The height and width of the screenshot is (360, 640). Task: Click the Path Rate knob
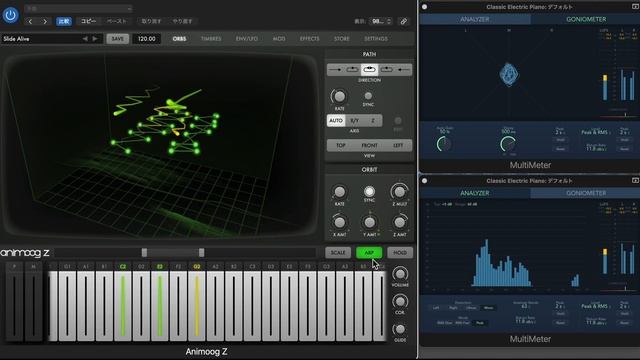[339, 97]
